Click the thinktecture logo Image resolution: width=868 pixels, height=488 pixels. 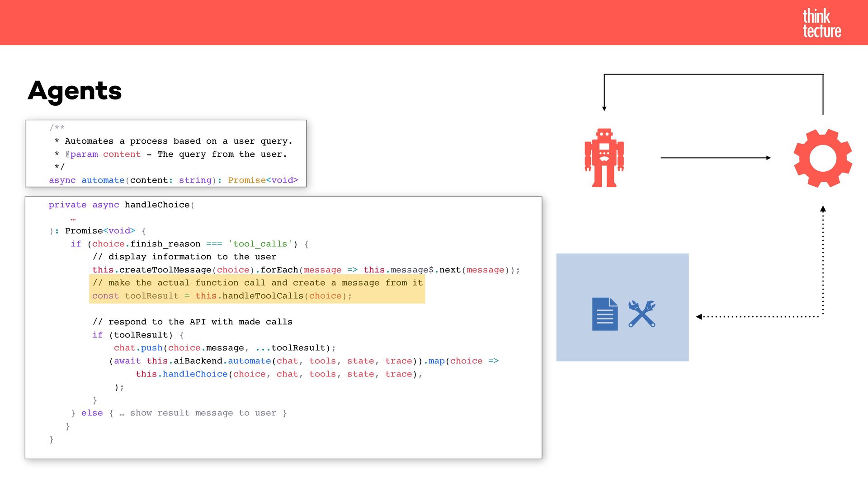point(821,23)
